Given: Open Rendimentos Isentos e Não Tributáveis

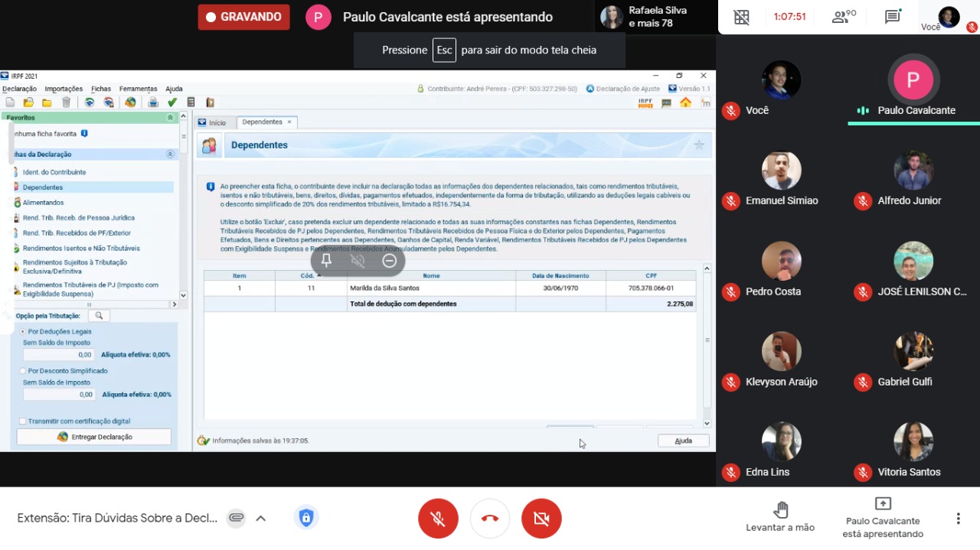Looking at the screenshot, I should click(x=81, y=249).
